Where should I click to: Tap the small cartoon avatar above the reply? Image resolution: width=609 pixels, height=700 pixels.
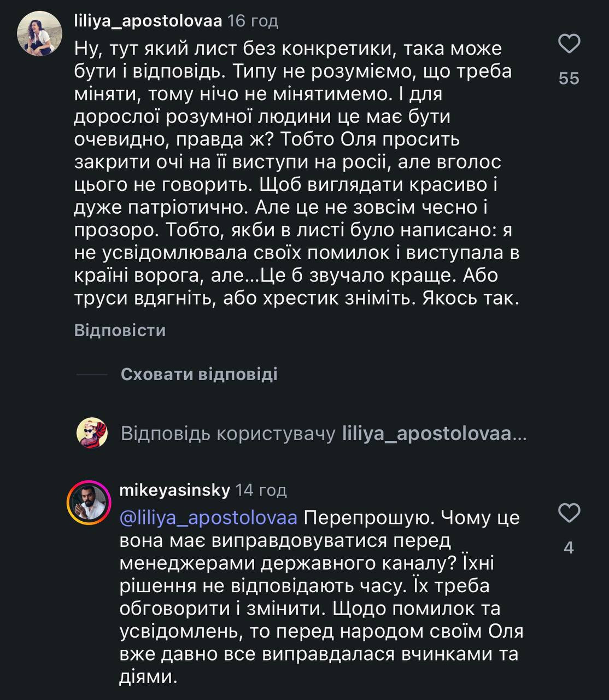pyautogui.click(x=92, y=433)
